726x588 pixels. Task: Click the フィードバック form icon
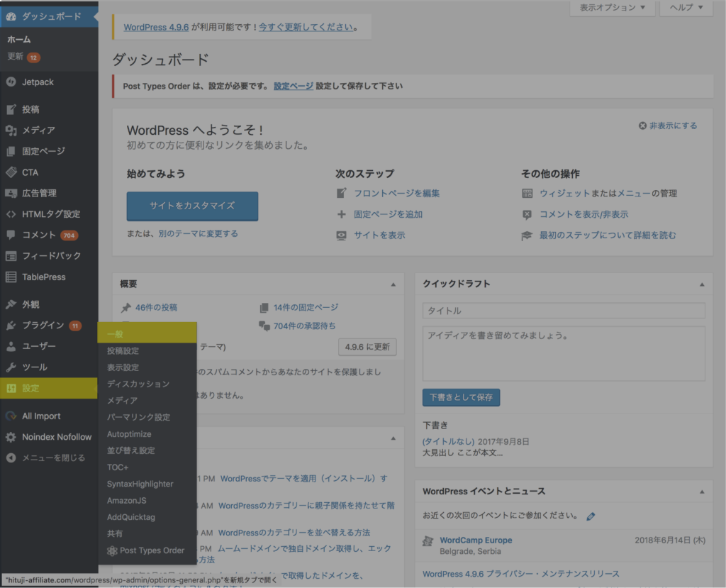click(x=11, y=256)
